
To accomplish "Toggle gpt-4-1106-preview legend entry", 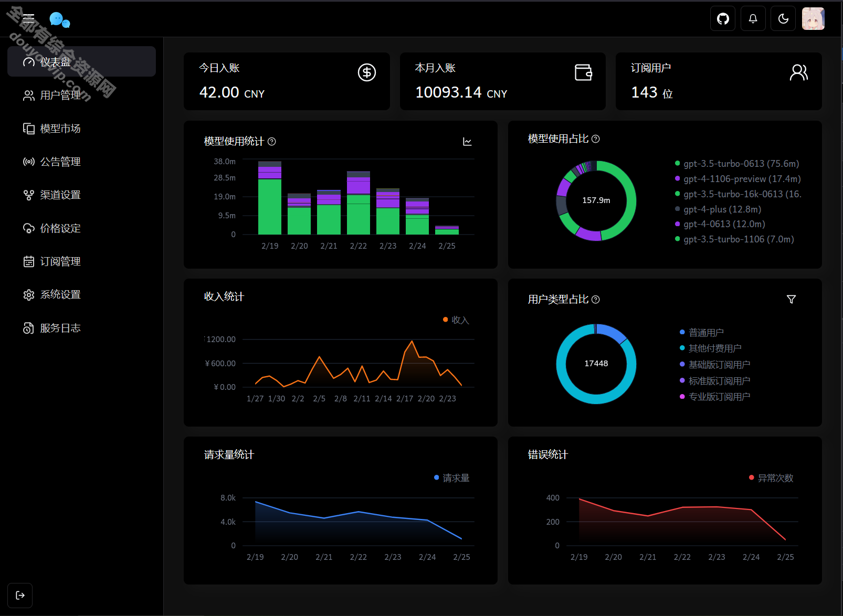I will point(737,179).
